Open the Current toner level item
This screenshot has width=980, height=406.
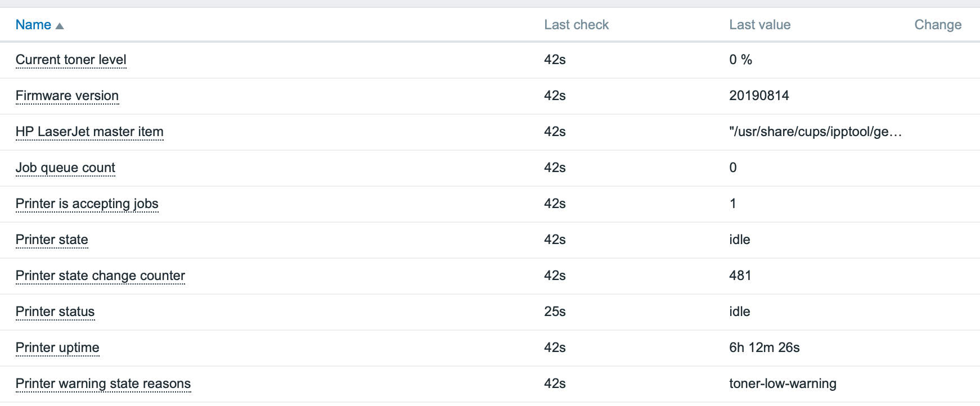tap(71, 60)
